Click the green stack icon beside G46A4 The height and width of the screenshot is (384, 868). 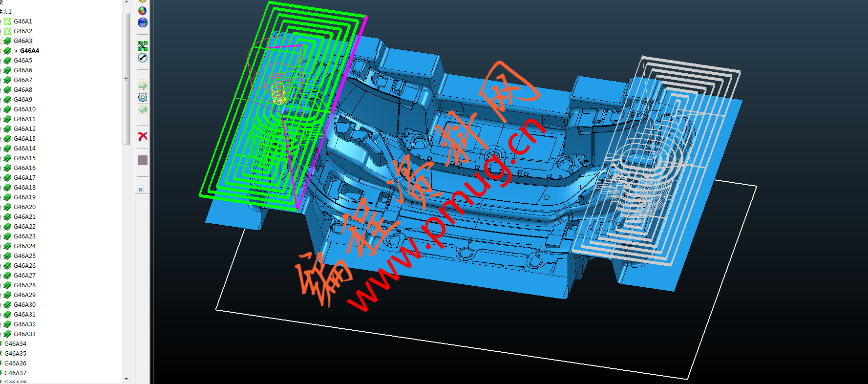[x=7, y=51]
